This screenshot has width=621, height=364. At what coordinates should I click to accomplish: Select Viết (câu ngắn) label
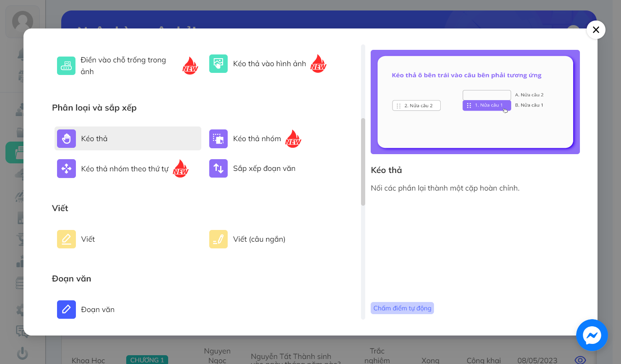(x=259, y=239)
